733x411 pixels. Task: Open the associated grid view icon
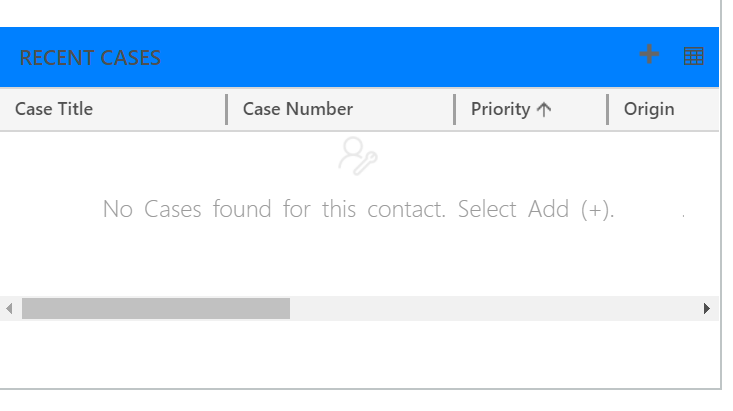(x=693, y=57)
